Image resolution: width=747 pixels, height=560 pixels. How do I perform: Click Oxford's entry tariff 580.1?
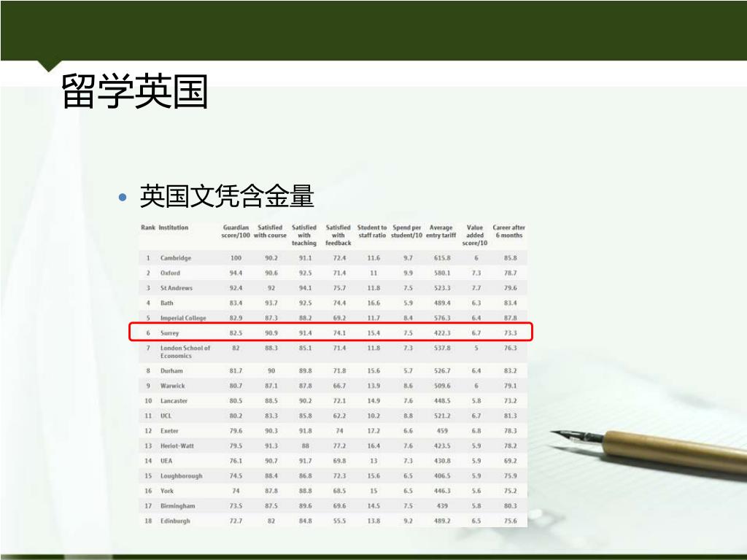442,273
